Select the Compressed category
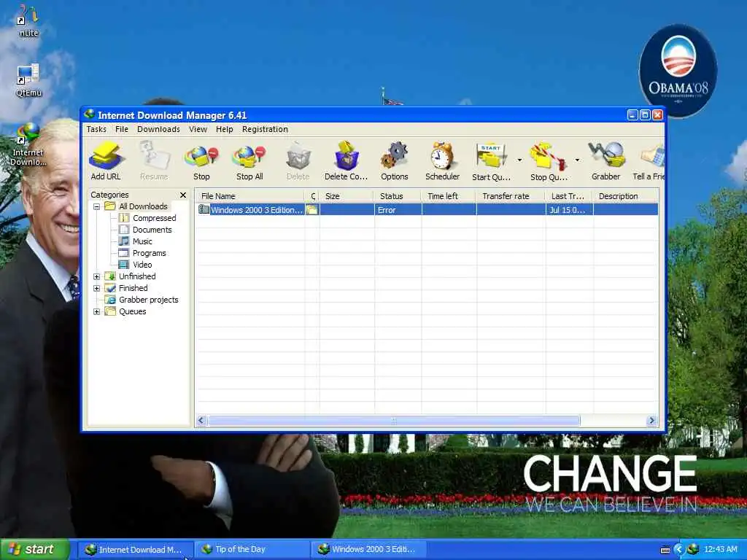The height and width of the screenshot is (560, 747). pyautogui.click(x=155, y=218)
